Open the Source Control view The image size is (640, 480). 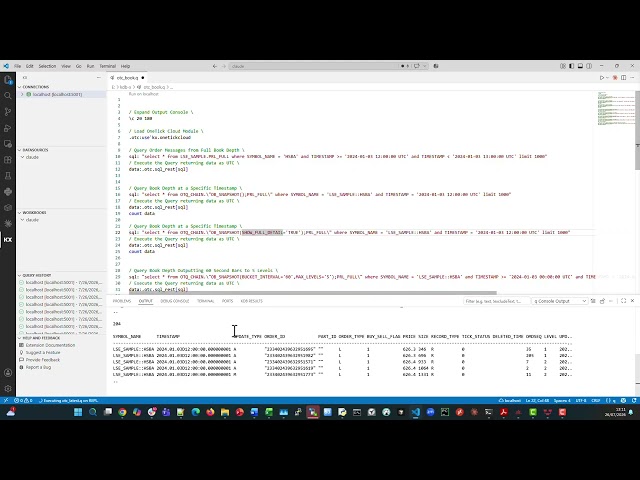tap(8, 112)
